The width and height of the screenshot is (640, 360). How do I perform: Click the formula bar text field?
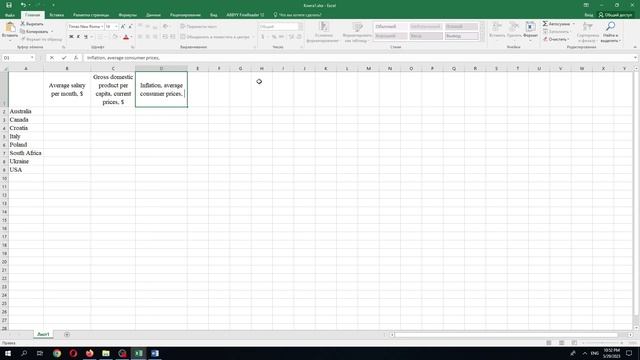[x=358, y=58]
